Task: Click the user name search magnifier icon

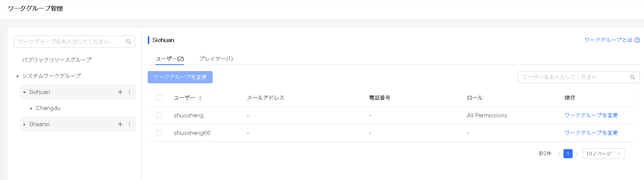Action: click(632, 77)
